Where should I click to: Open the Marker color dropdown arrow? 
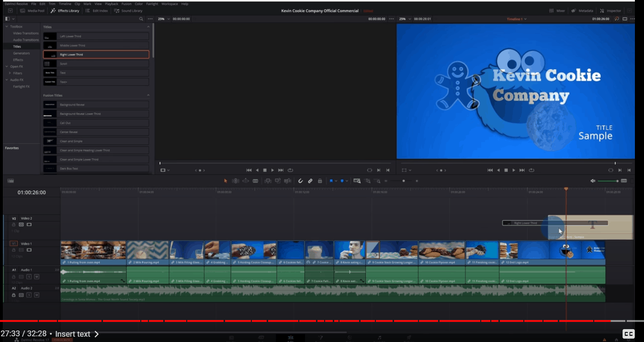tap(347, 181)
